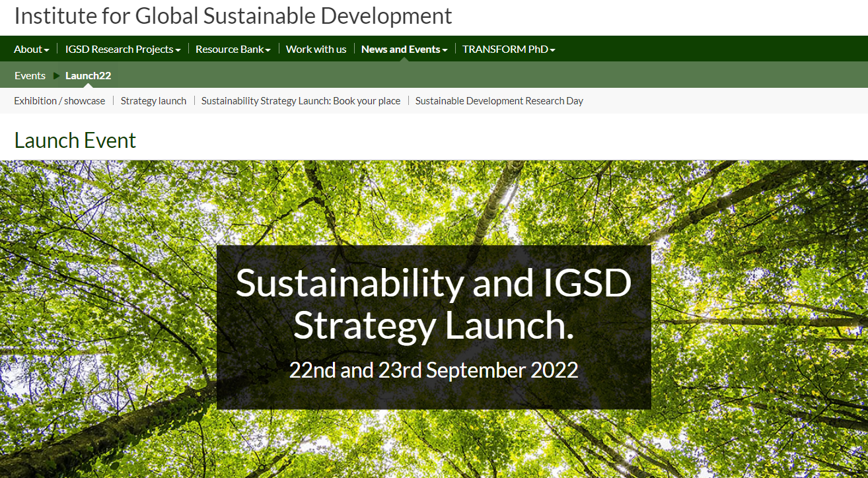This screenshot has height=478, width=868.
Task: Click the Institute for Global Sustainable Development title
Action: (233, 16)
